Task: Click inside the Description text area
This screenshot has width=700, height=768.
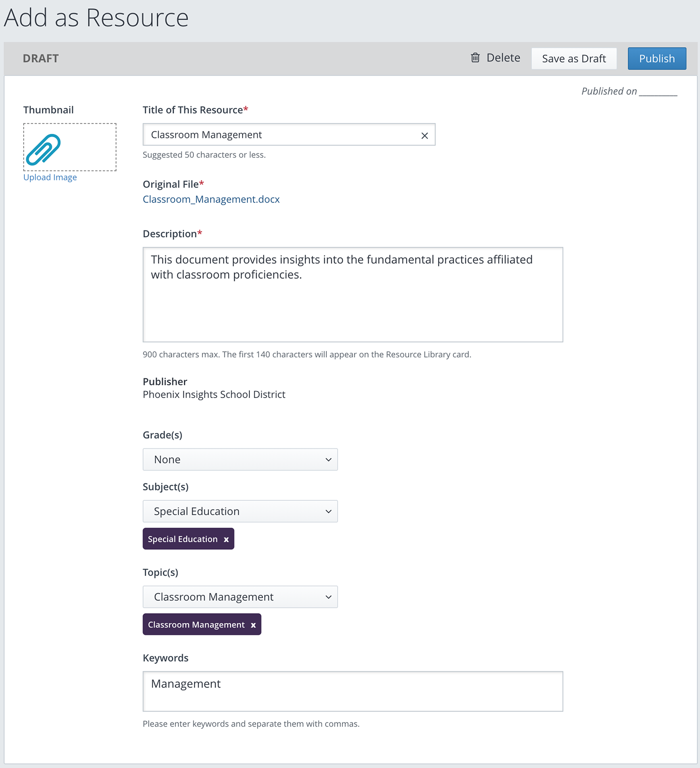Action: pyautogui.click(x=353, y=295)
